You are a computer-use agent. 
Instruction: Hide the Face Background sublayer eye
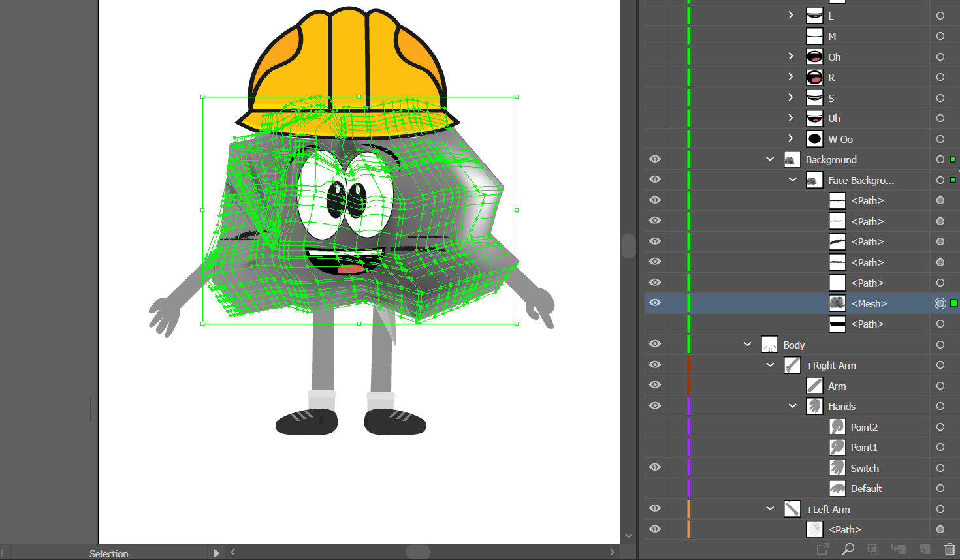point(655,180)
